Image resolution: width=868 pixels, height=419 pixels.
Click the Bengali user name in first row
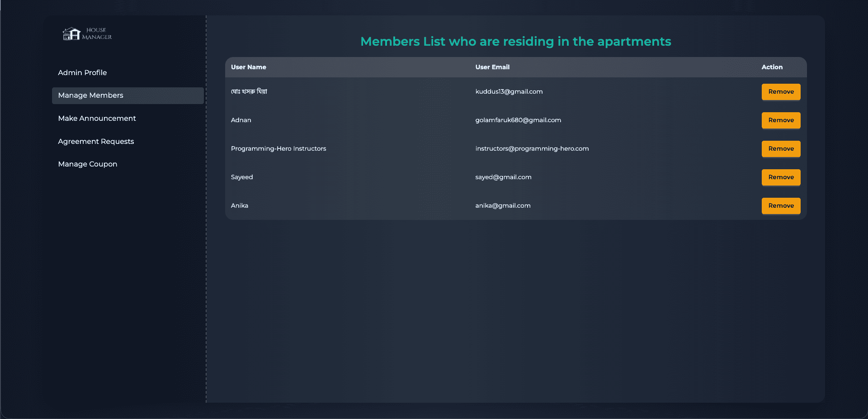249,91
